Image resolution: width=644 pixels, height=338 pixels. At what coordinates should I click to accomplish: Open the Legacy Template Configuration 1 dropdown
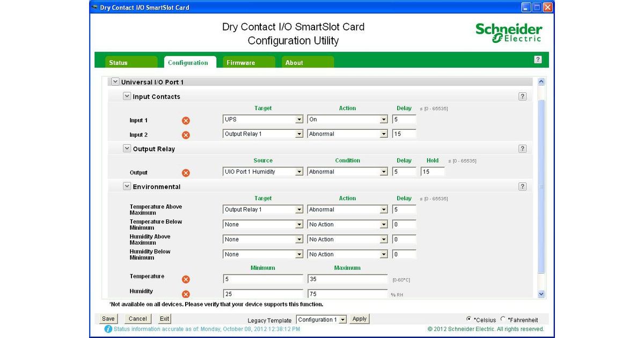[321, 320]
